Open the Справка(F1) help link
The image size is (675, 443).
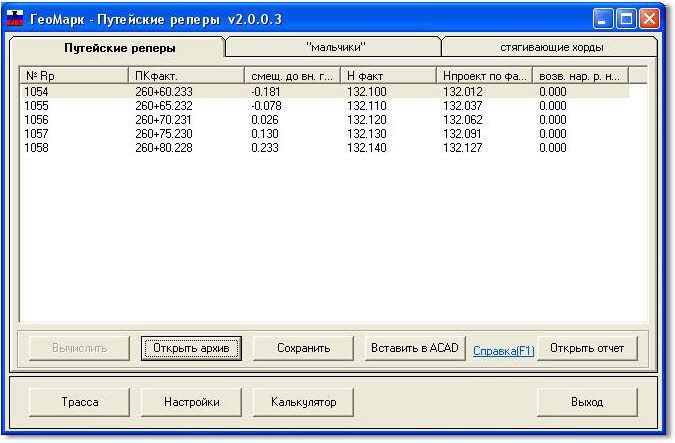tap(504, 350)
